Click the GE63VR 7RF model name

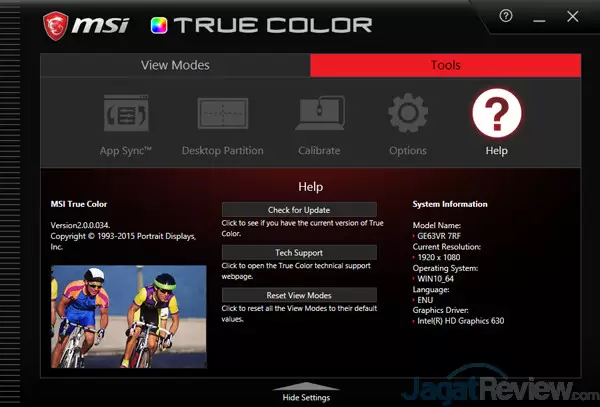point(439,236)
